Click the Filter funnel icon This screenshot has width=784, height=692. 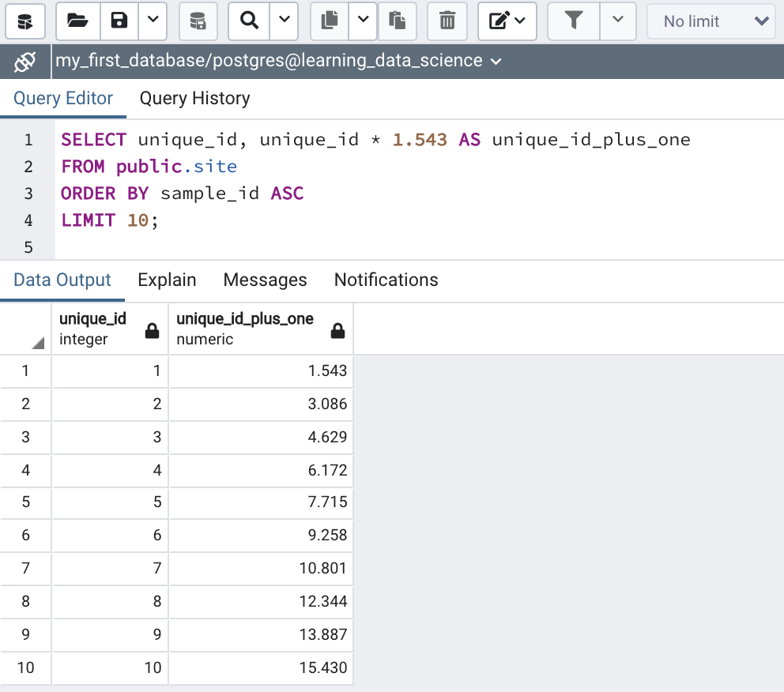pos(575,21)
